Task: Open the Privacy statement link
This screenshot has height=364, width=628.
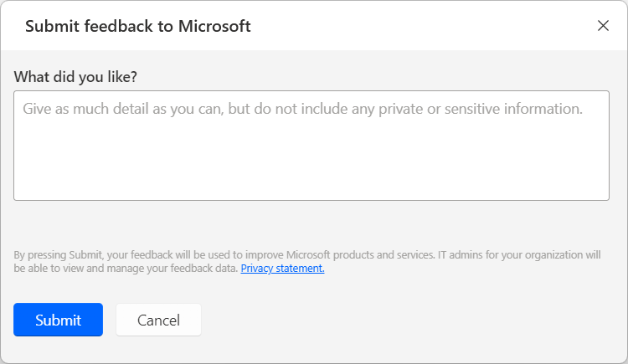Action: coord(282,269)
